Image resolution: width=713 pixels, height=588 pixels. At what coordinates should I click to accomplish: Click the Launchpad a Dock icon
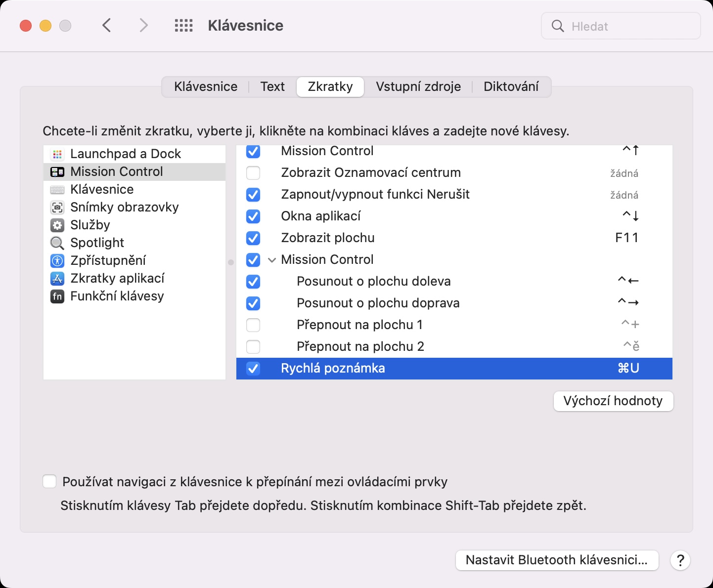[x=57, y=154]
